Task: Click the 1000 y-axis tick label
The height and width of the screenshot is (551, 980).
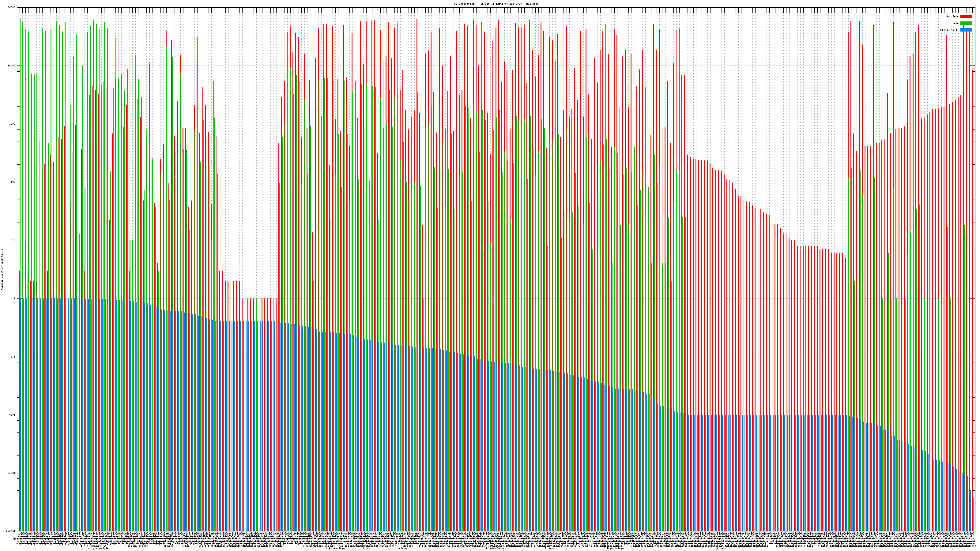Action: click(13, 124)
